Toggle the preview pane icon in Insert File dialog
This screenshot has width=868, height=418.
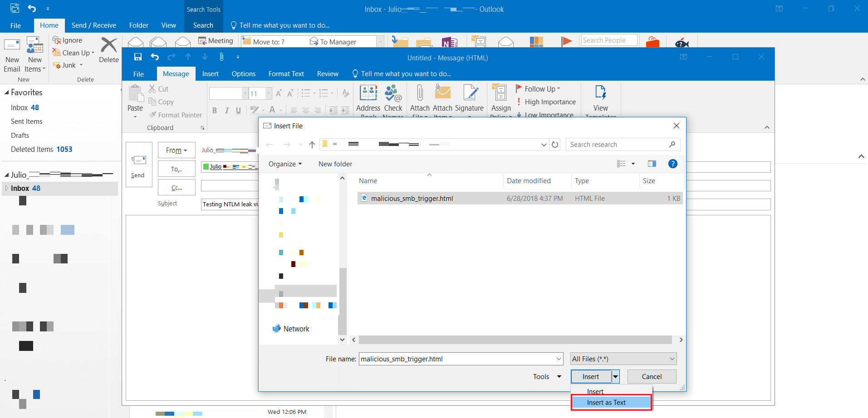pos(652,164)
